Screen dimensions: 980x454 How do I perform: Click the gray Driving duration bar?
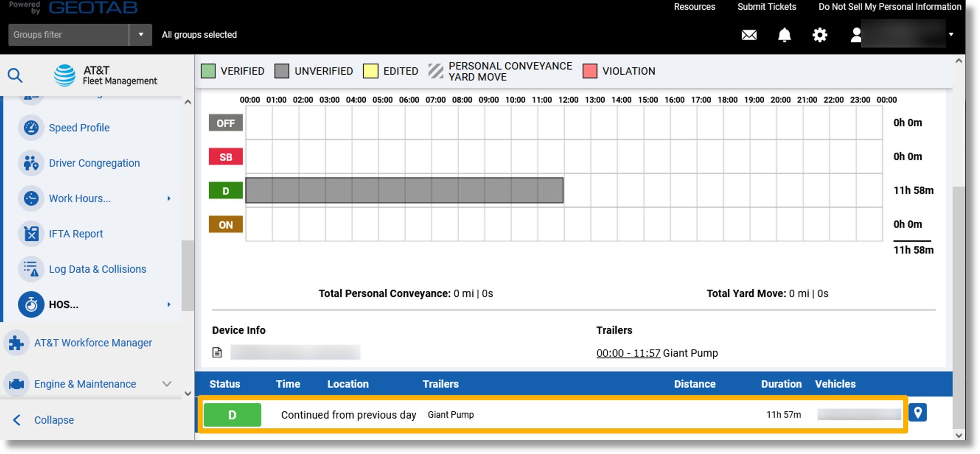pyautogui.click(x=404, y=190)
